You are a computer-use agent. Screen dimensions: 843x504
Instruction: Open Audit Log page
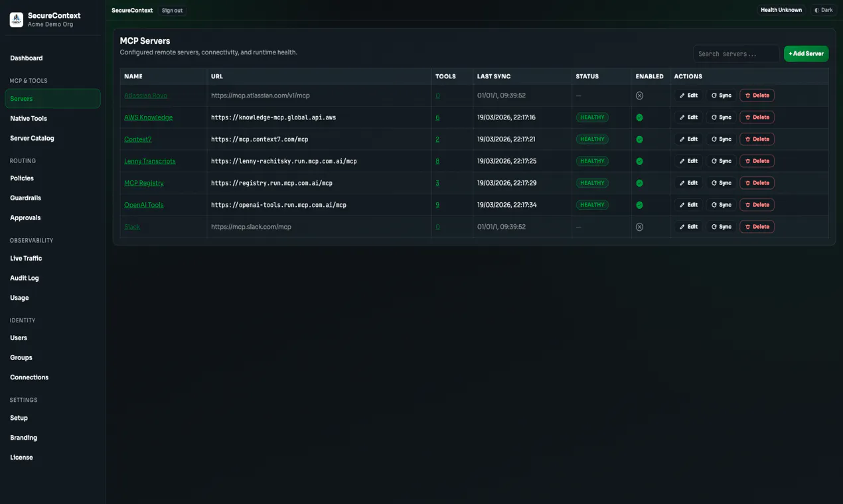click(x=25, y=279)
